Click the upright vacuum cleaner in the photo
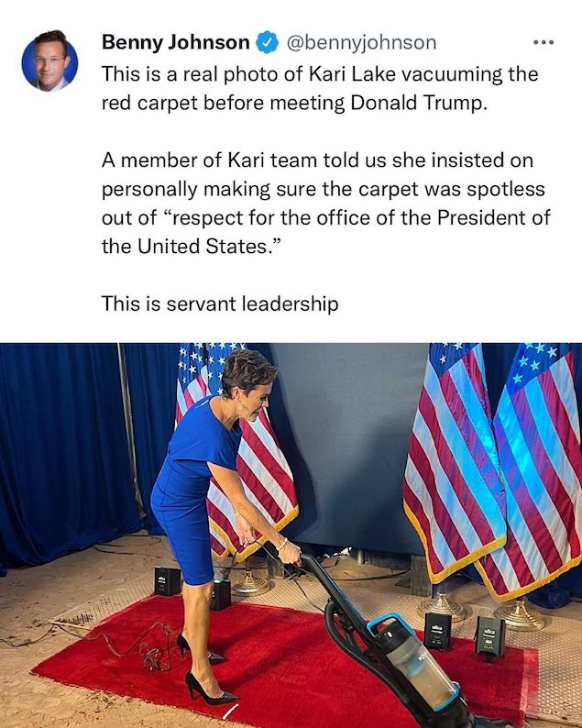582x728 pixels. (x=388, y=645)
